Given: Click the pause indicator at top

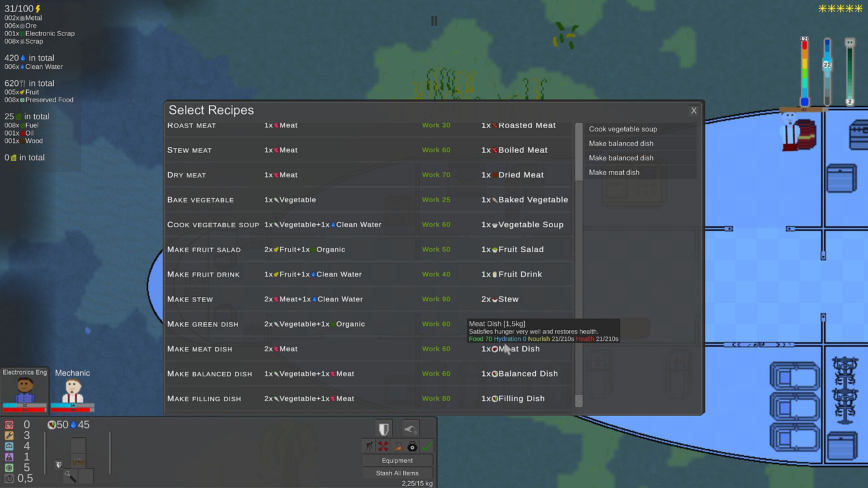Looking at the screenshot, I should click(434, 21).
